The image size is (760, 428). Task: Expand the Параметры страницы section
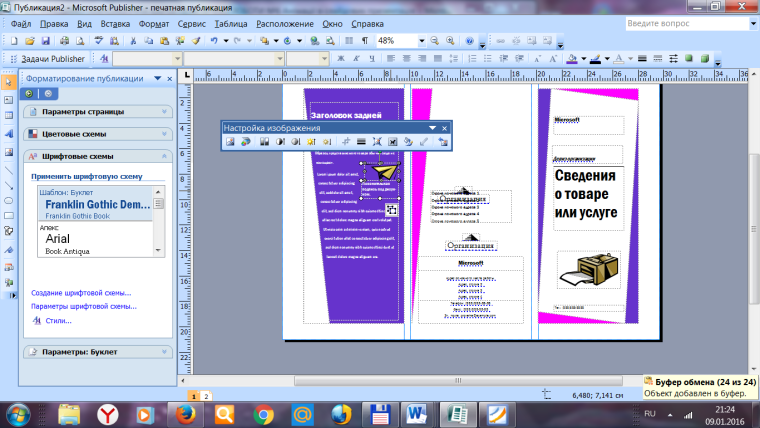coord(82,112)
